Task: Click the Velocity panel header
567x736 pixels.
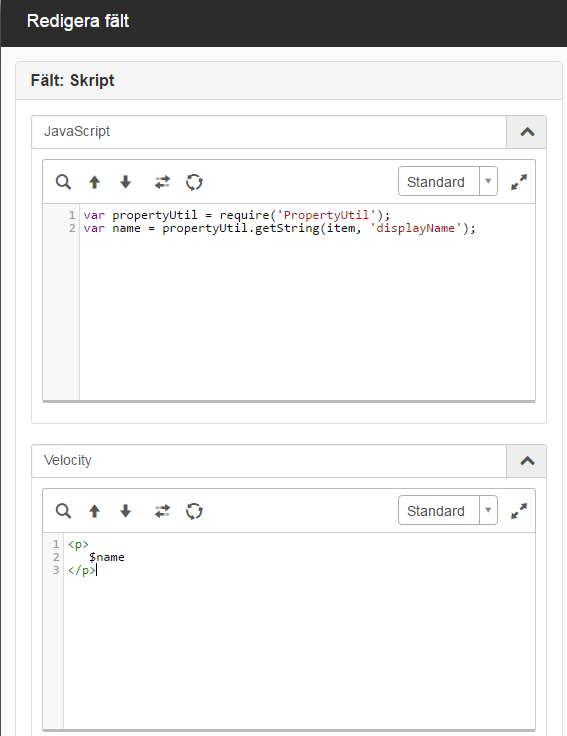Action: pyautogui.click(x=269, y=461)
